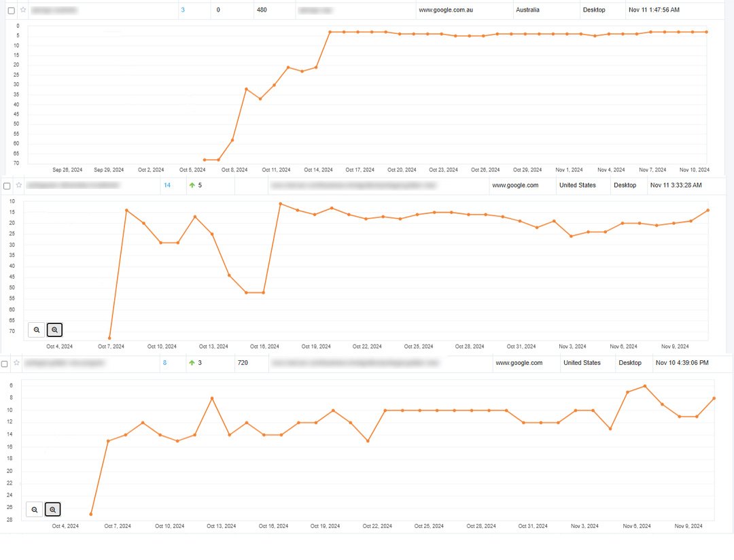The height and width of the screenshot is (560, 734).
Task: Click the green up arrow beside 3
Action: click(x=192, y=363)
